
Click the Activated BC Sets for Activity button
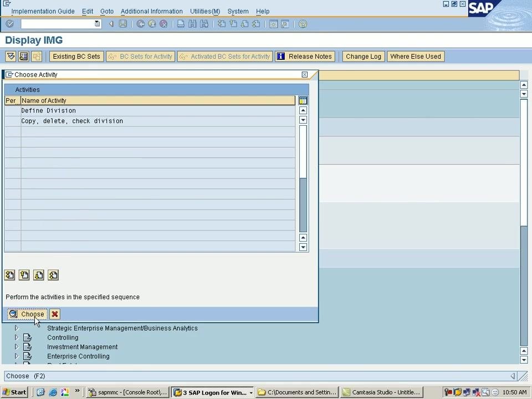(x=225, y=57)
